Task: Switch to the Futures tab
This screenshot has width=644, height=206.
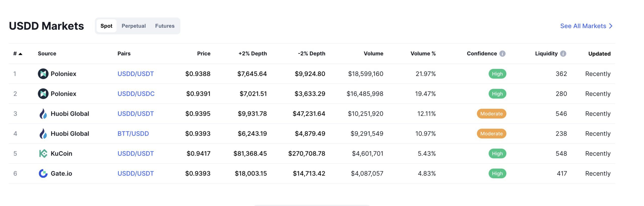Action: click(x=165, y=26)
